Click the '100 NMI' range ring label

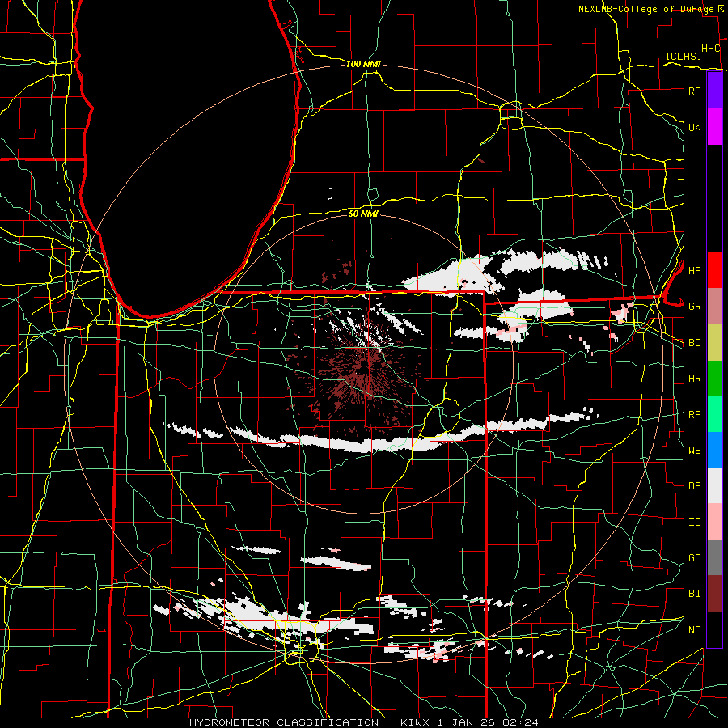[363, 64]
